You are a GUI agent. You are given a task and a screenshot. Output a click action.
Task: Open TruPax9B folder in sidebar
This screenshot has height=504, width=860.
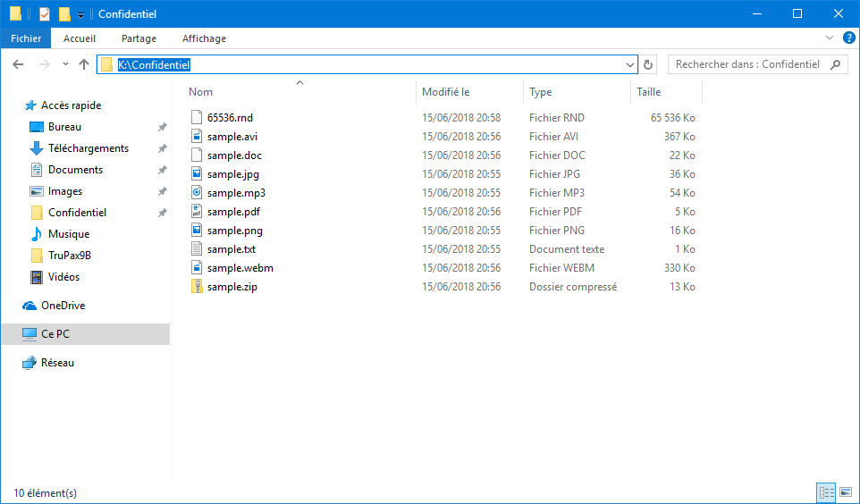pyautogui.click(x=69, y=255)
